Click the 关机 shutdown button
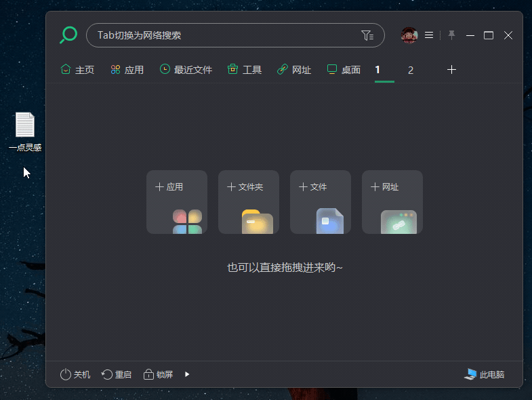Viewport: 532px width, 400px height. (x=75, y=374)
